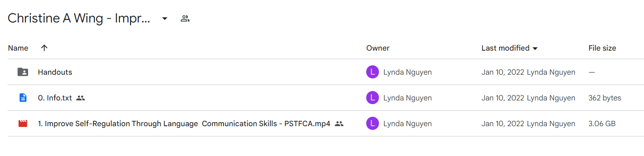Toggle name sort direction arrow
Image resolution: width=644 pixels, height=156 pixels.
pyautogui.click(x=44, y=48)
